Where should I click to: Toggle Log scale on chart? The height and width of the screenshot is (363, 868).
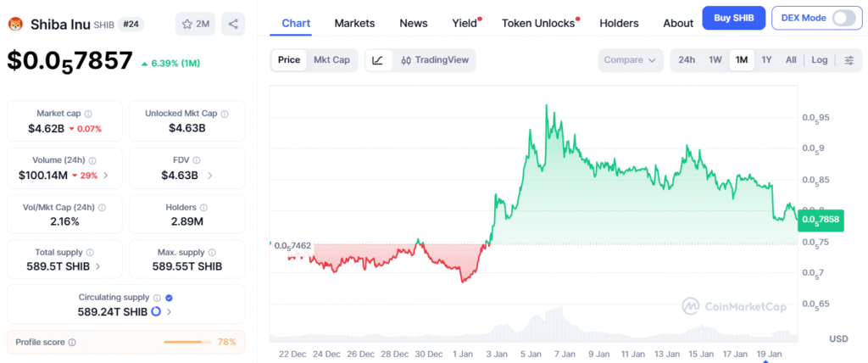tap(819, 60)
